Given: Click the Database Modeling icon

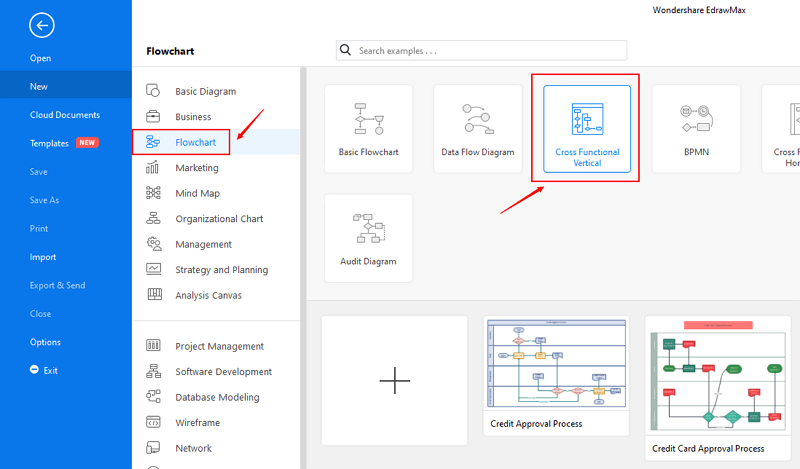Looking at the screenshot, I should pos(153,397).
